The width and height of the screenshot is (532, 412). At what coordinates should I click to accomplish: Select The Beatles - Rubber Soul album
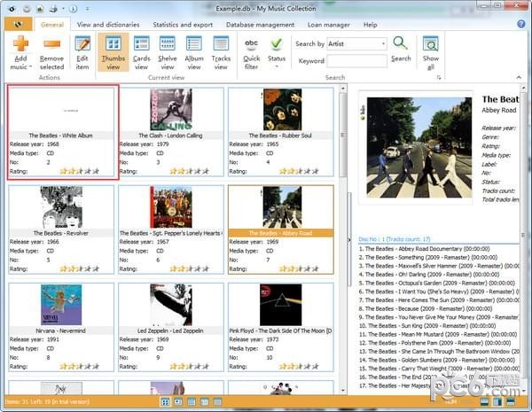(x=281, y=132)
